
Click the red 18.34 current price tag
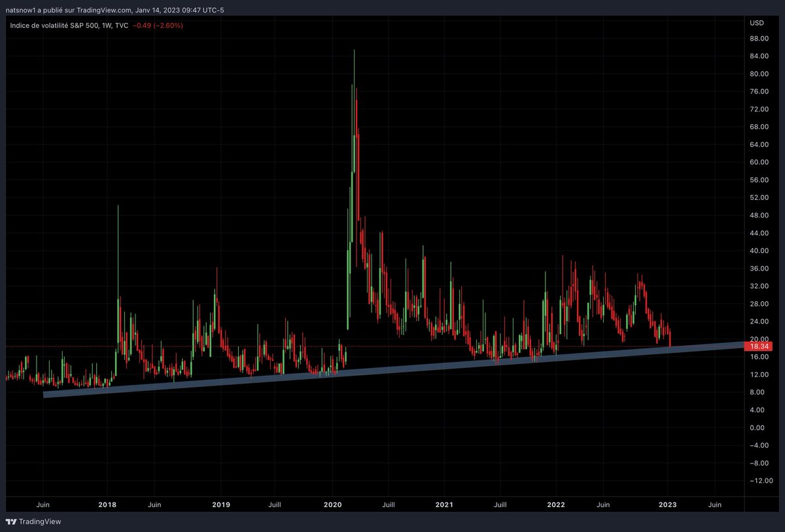tap(758, 346)
